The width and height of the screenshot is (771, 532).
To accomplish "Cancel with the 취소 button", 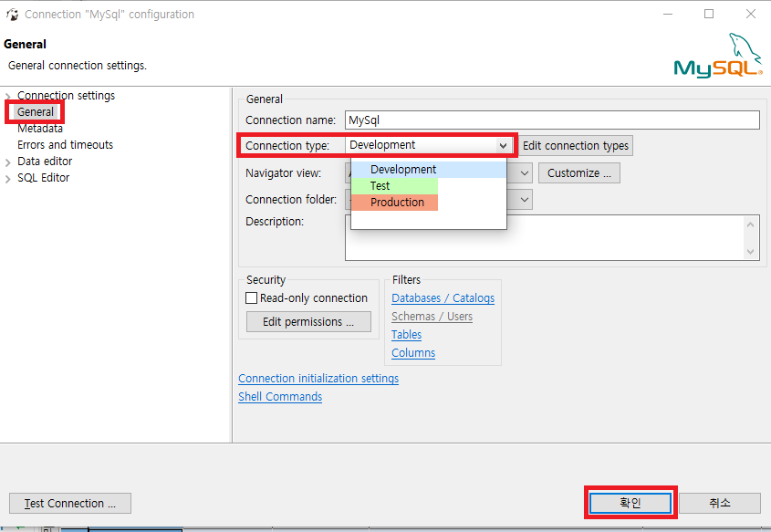I will coord(720,503).
